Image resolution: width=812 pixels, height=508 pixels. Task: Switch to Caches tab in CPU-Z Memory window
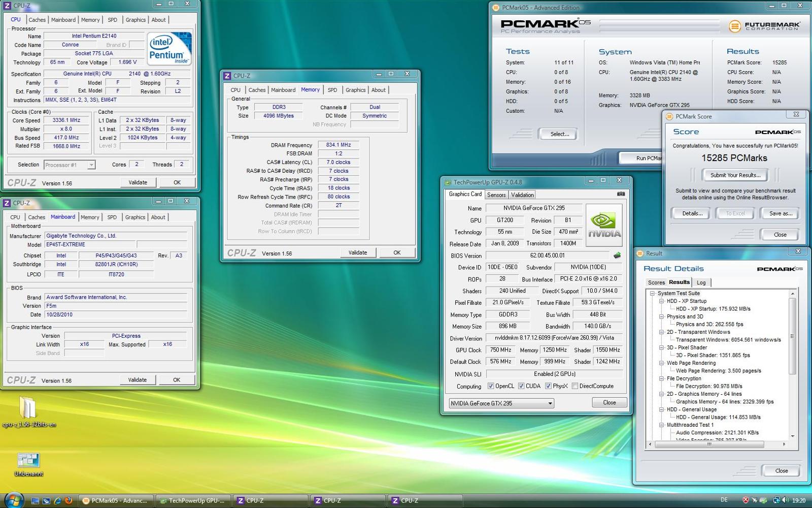(x=257, y=90)
